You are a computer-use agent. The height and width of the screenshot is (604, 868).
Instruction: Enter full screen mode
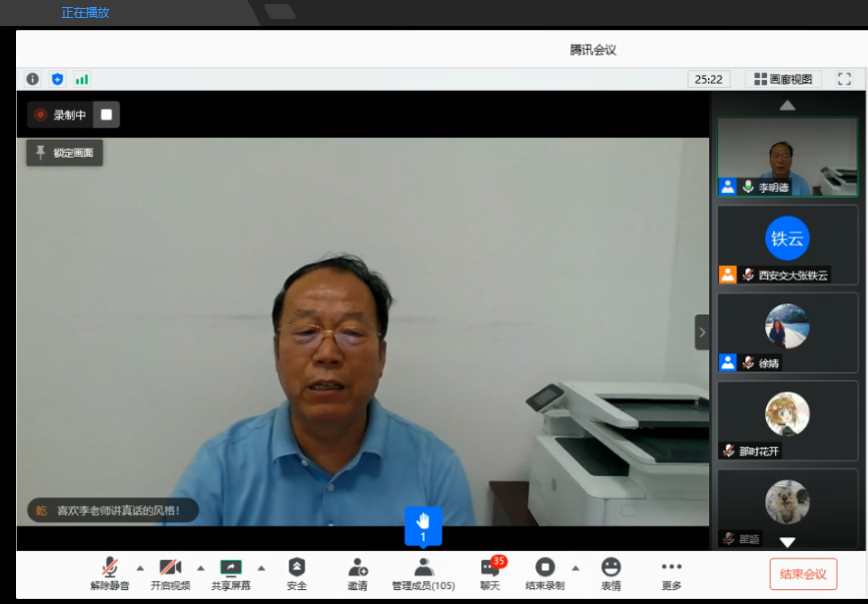coord(844,79)
